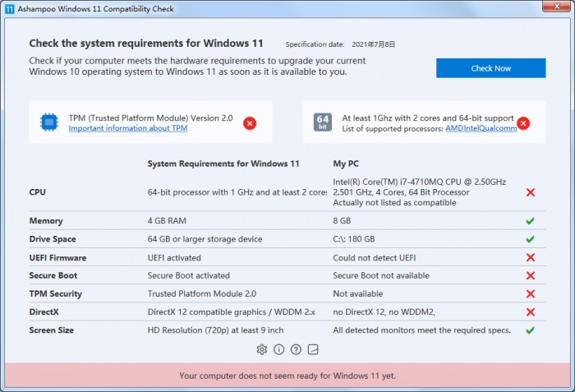Select the DirectX row label

pos(44,312)
